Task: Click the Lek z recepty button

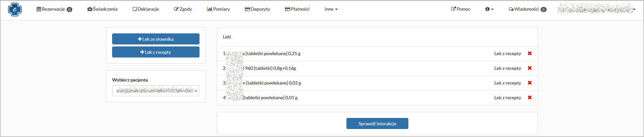Action: click(x=156, y=52)
